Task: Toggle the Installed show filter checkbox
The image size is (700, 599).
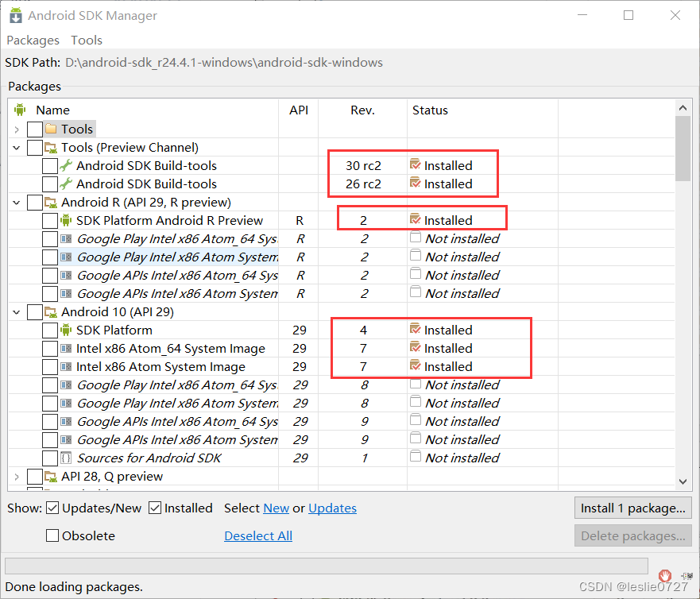Action: point(155,508)
